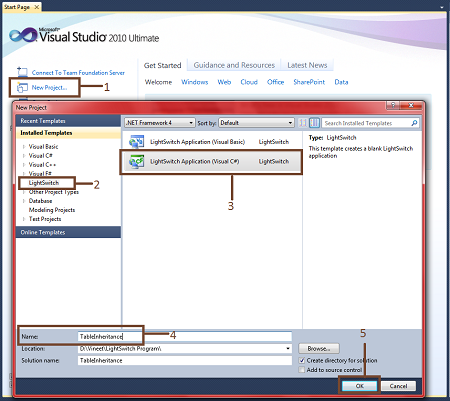Select the Installed Templates section

point(68,133)
